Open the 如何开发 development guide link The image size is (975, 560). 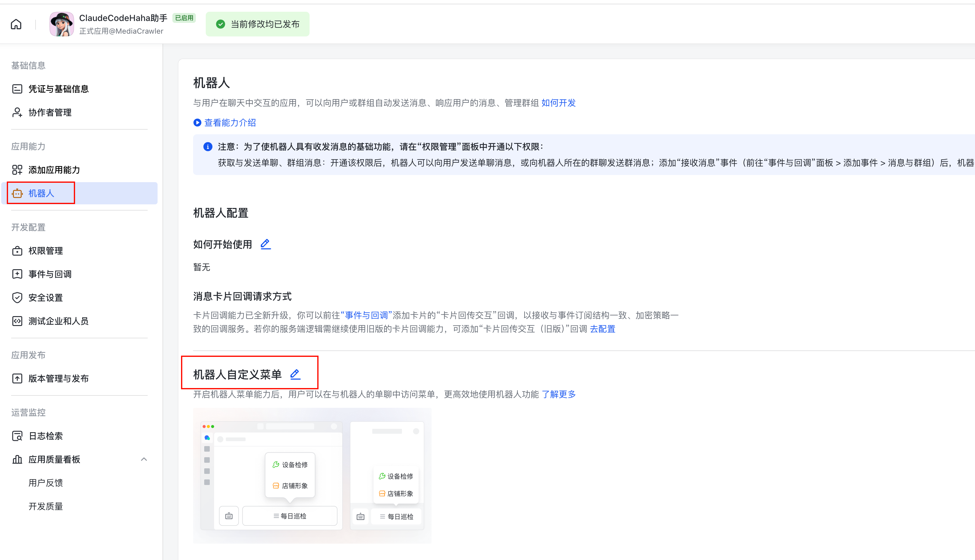(558, 103)
